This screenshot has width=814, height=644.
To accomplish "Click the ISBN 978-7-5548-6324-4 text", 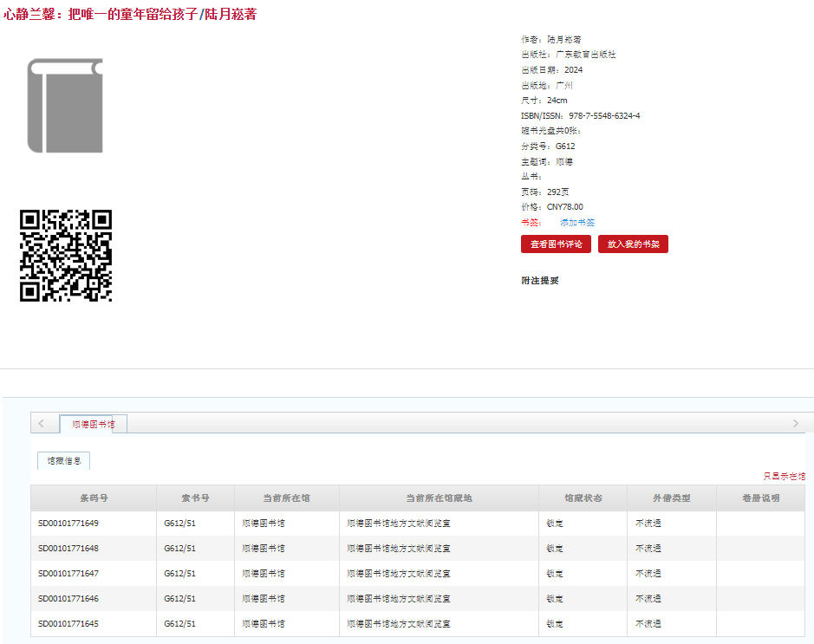I will pyautogui.click(x=604, y=116).
